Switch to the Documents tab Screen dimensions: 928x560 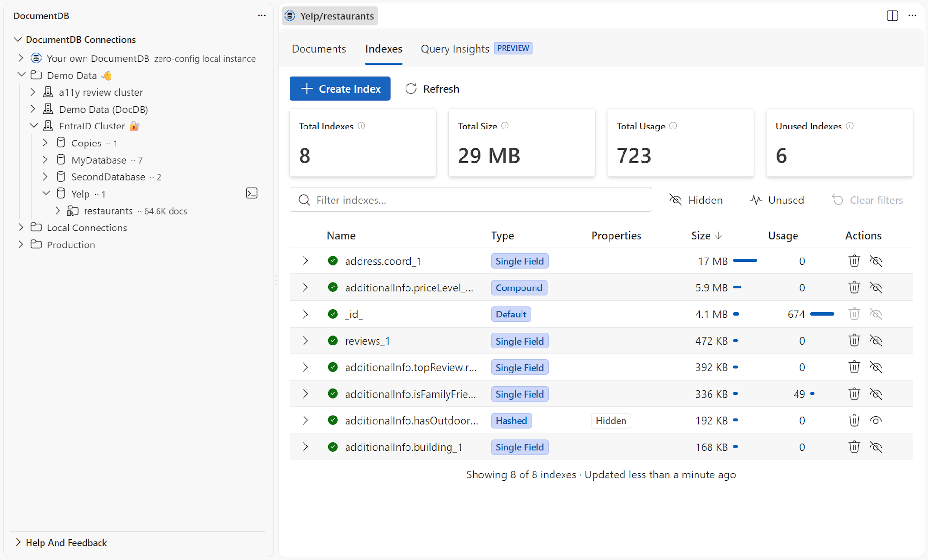pos(319,49)
